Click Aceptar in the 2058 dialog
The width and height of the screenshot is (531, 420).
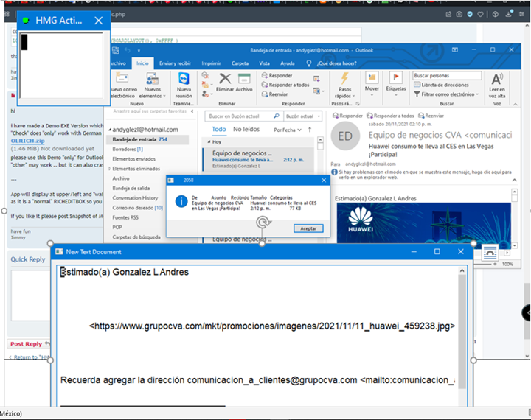pyautogui.click(x=308, y=228)
